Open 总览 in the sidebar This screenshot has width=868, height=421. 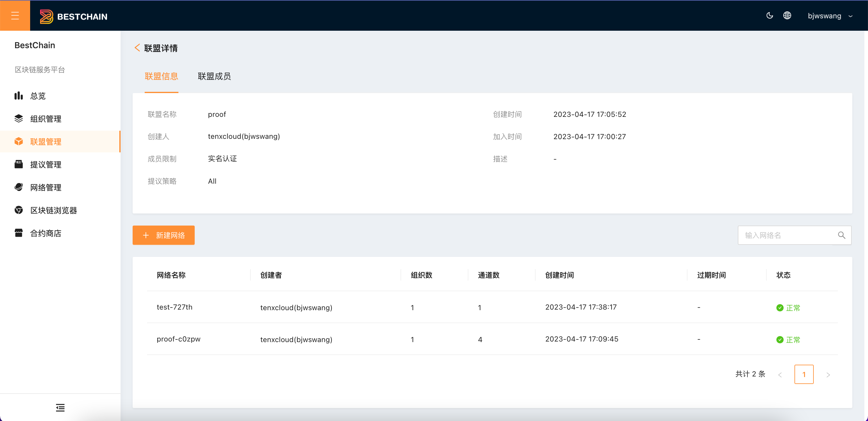tap(60, 96)
